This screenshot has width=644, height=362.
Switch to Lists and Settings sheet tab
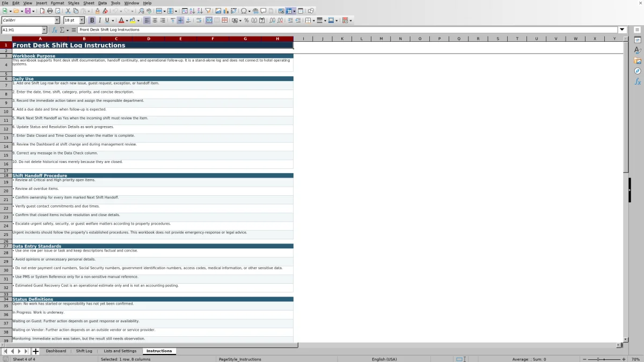point(120,351)
